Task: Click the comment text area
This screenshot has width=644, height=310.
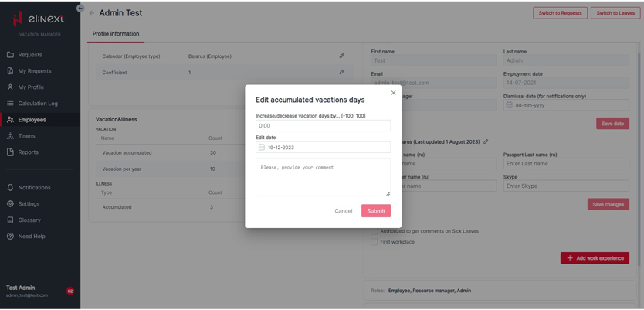Action: pos(323,177)
